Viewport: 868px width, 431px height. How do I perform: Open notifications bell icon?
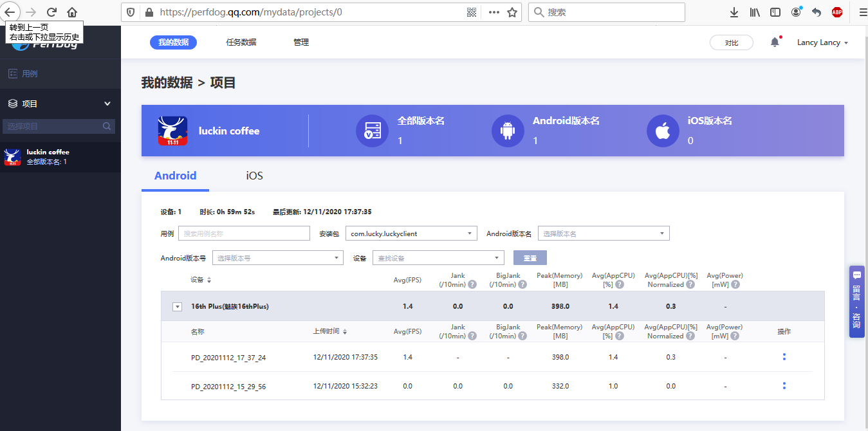(775, 42)
